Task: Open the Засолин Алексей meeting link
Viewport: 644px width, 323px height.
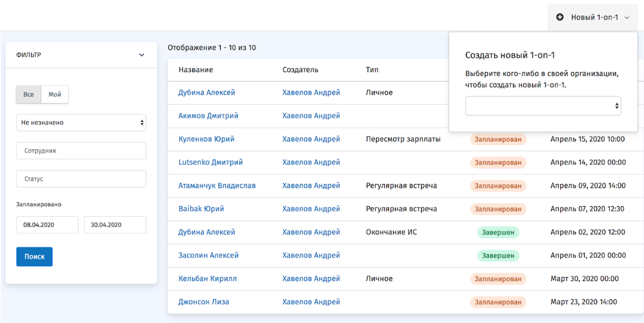Action: click(x=208, y=255)
